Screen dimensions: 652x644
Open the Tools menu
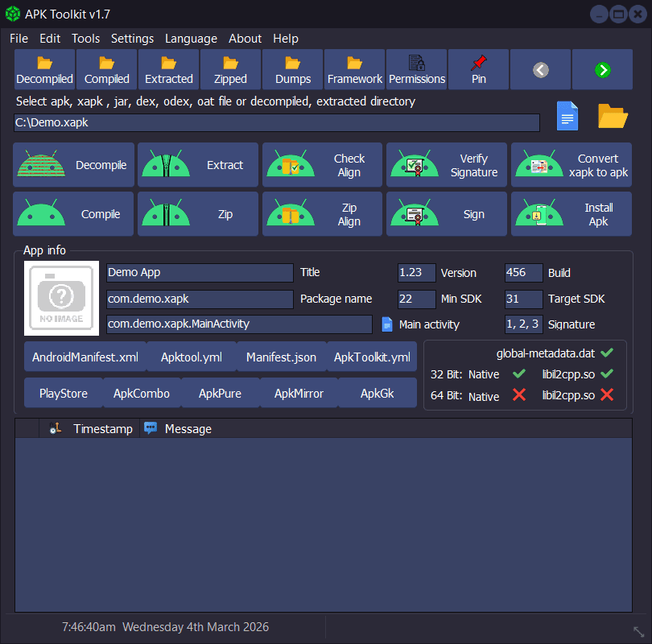coord(85,39)
